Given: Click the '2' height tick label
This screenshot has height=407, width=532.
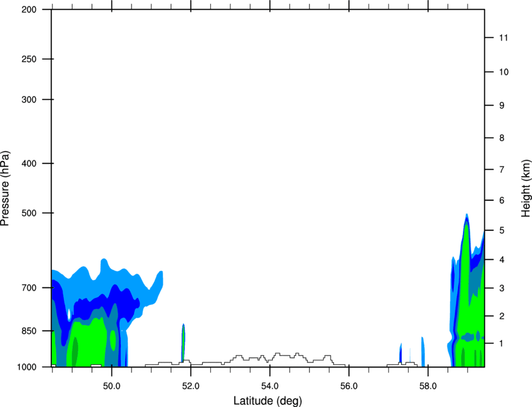Looking at the screenshot, I should [x=502, y=316].
